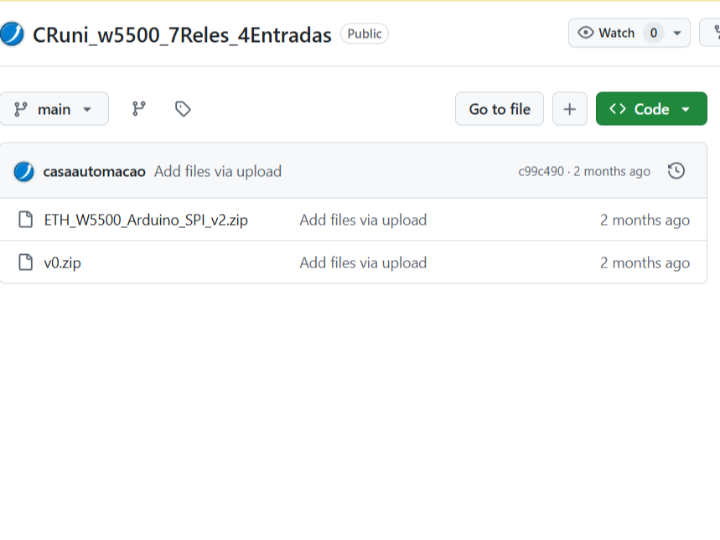Open the CRuni_w5500_7Reles_4Entradas repository link

[x=182, y=35]
